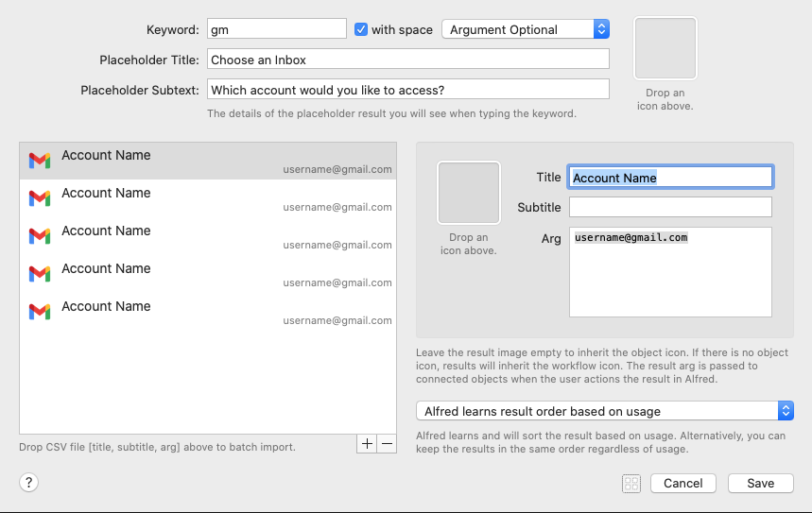Click the Keyword field containing "gm"
This screenshot has height=513, width=812.
point(276,29)
